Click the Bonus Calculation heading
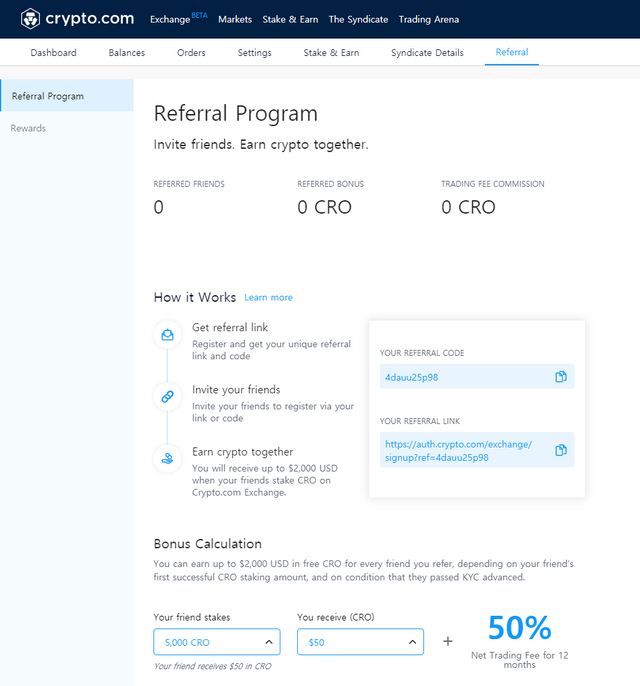 [x=208, y=544]
